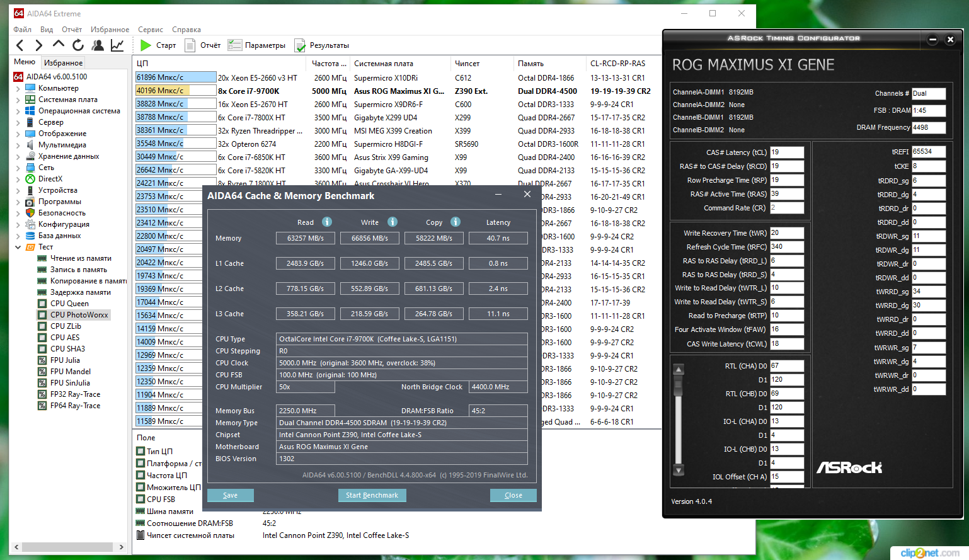Screen dimensions: 969x560
Task: Switch to the Избранное sidebar tab
Action: click(x=63, y=62)
